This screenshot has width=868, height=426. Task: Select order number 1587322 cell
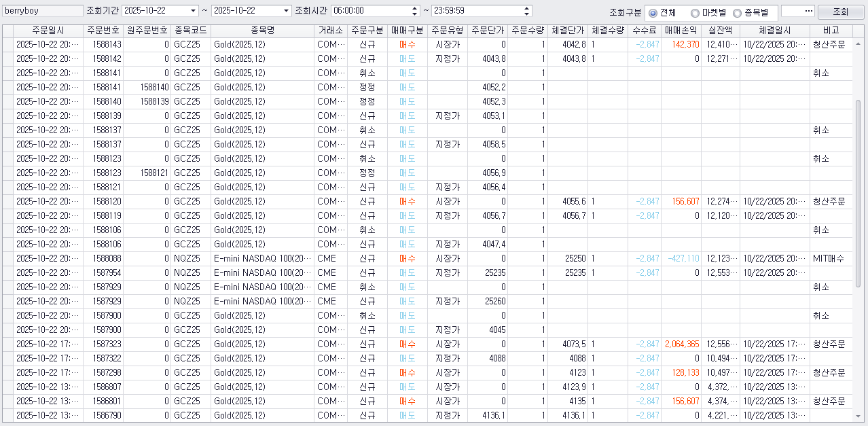(x=103, y=358)
